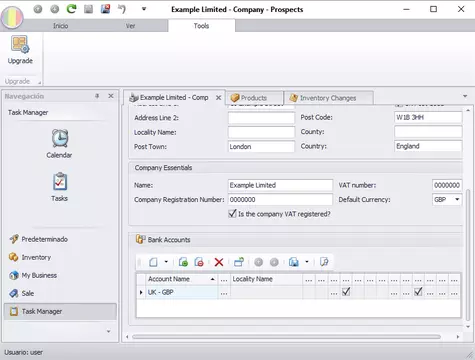
Task: Click the undo arrow in quick access toolbar
Action: [x=122, y=9]
